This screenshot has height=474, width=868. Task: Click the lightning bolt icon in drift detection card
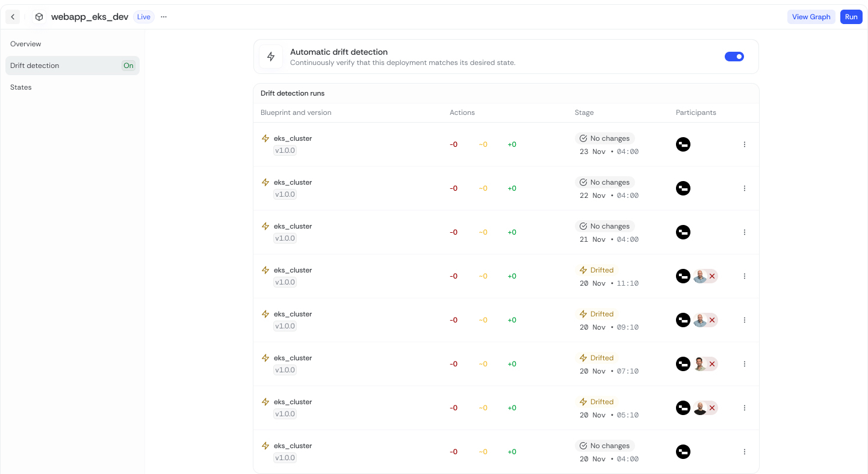point(271,57)
